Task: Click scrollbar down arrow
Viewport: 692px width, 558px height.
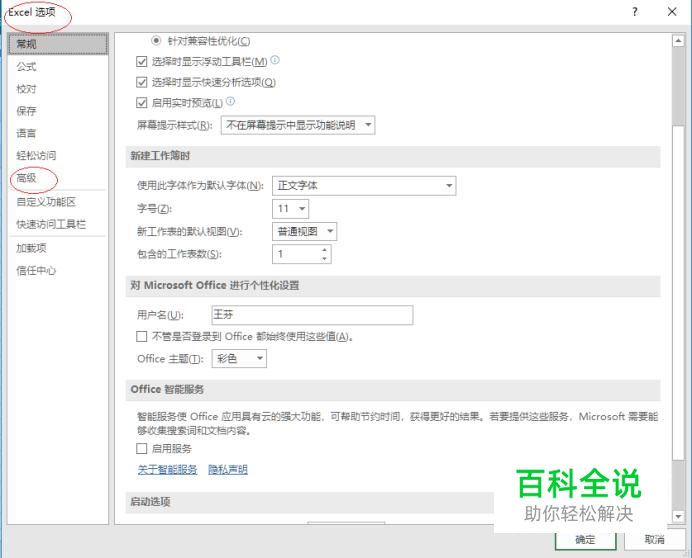Action: point(678,516)
